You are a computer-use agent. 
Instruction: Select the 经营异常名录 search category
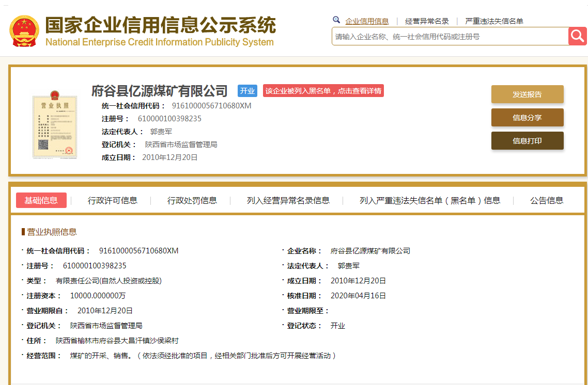click(427, 21)
